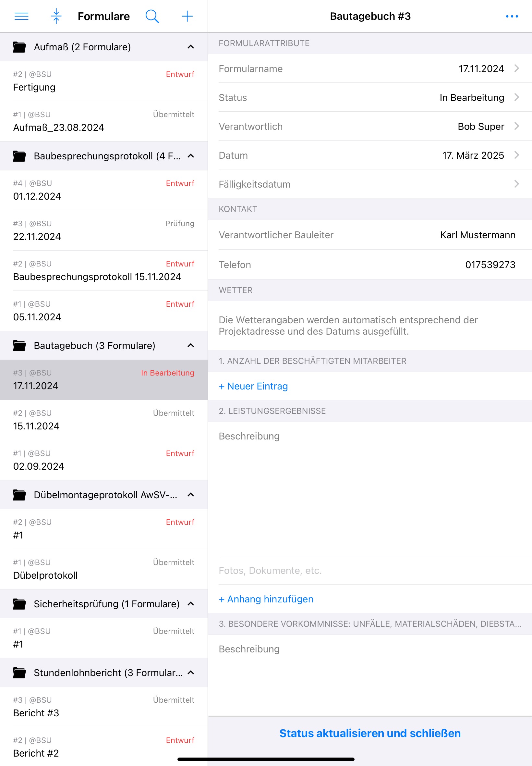Tap Status aktualisieren und schließen
532x766 pixels.
tap(370, 733)
